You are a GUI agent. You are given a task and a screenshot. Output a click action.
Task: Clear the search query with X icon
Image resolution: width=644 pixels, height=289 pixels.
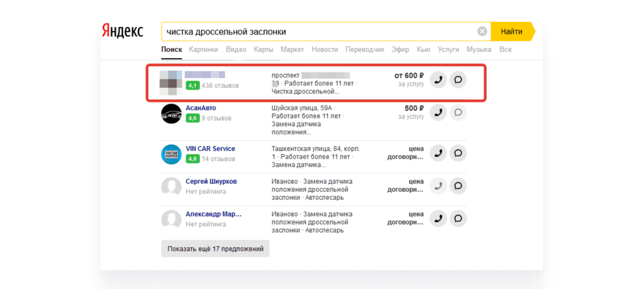pyautogui.click(x=482, y=32)
